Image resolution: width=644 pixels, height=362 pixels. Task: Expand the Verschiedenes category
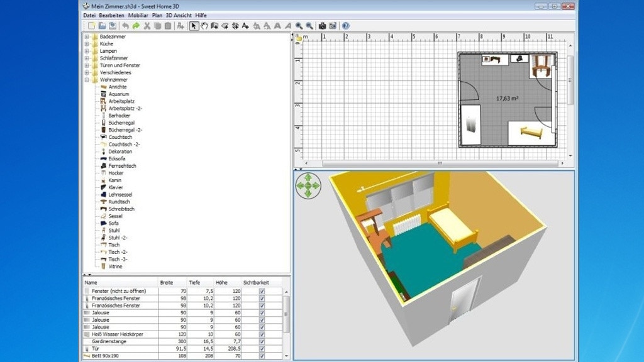point(87,72)
